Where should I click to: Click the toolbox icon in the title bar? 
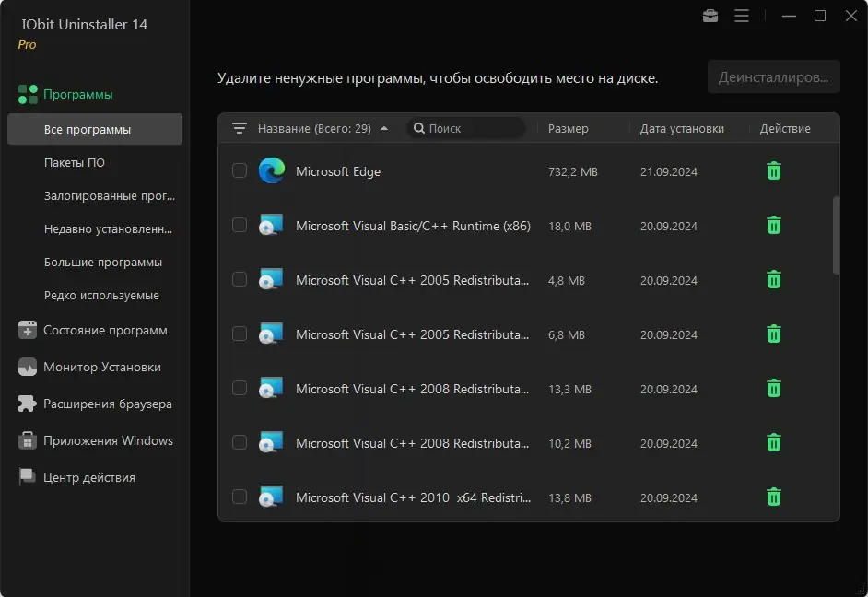pos(710,16)
